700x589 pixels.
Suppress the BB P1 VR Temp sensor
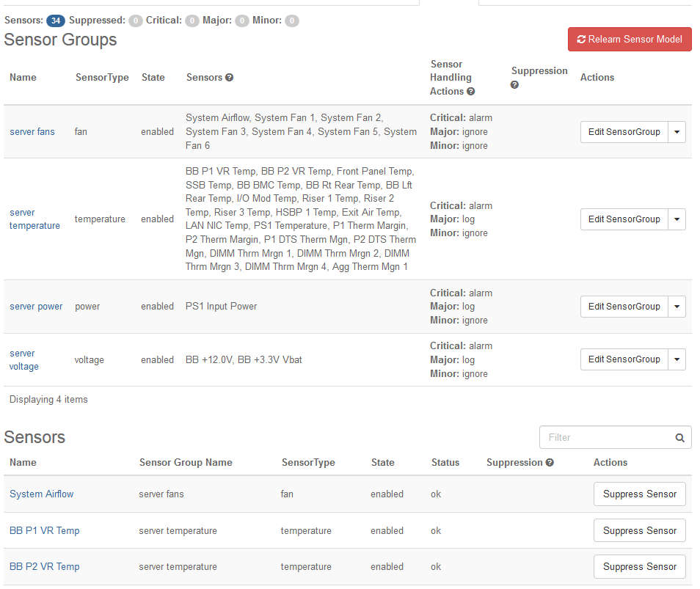pos(639,531)
